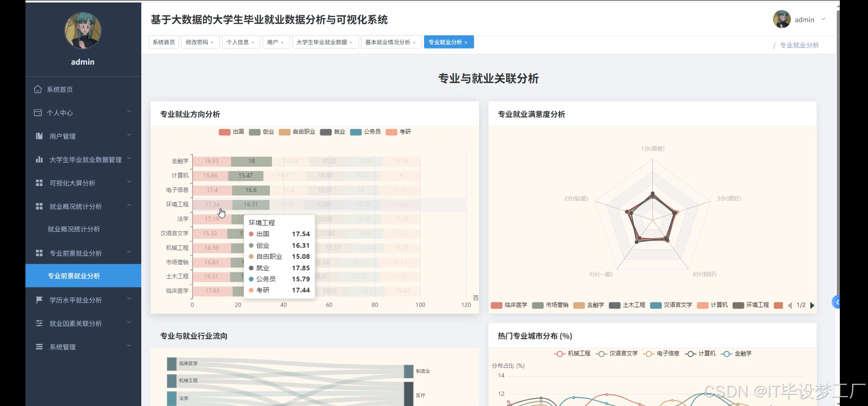Expand the 个人中心 menu chevron
Screen dimensions: 868x406
(x=129, y=112)
